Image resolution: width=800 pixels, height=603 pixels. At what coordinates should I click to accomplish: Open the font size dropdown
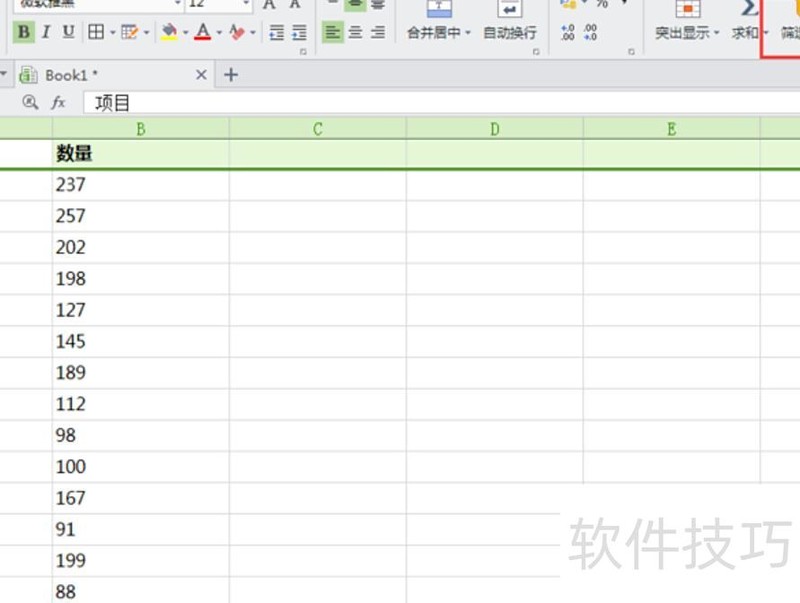[246, 4]
